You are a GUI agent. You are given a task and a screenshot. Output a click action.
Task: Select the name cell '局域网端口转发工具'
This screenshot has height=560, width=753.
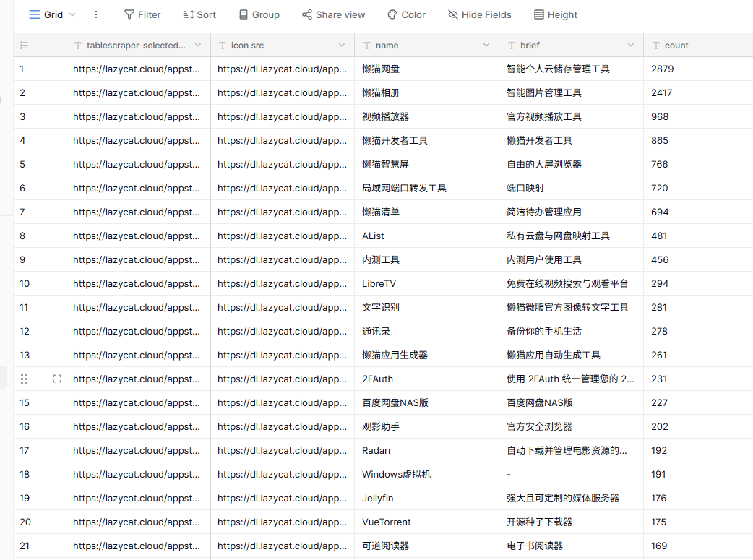pos(427,189)
